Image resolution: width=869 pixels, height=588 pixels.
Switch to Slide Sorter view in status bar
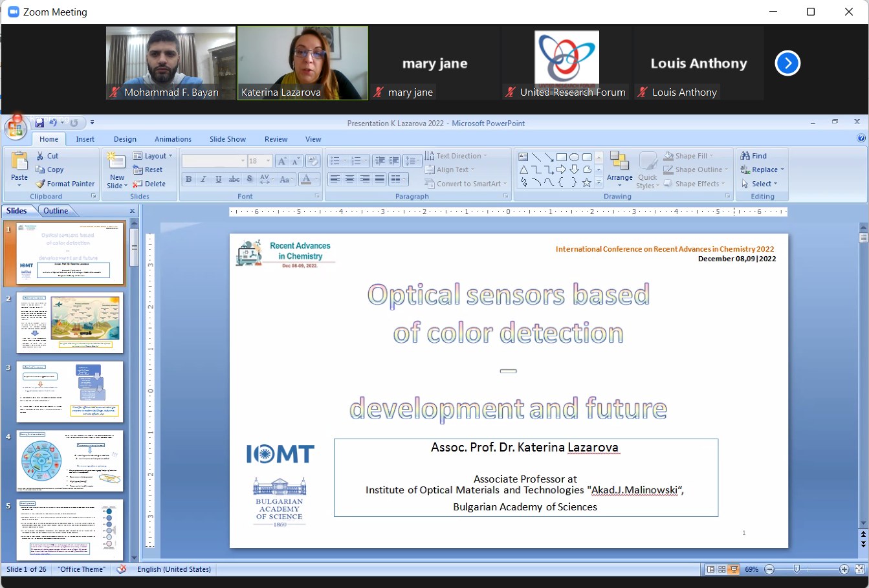point(722,569)
